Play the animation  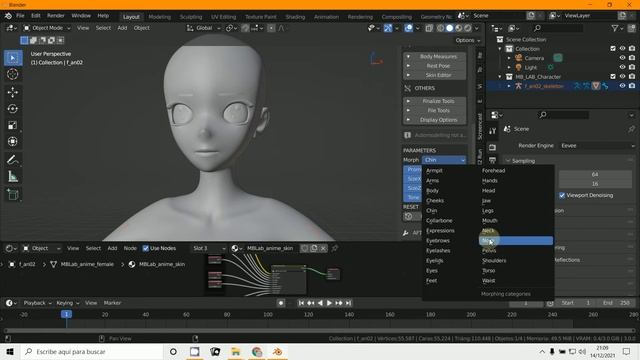(329, 303)
